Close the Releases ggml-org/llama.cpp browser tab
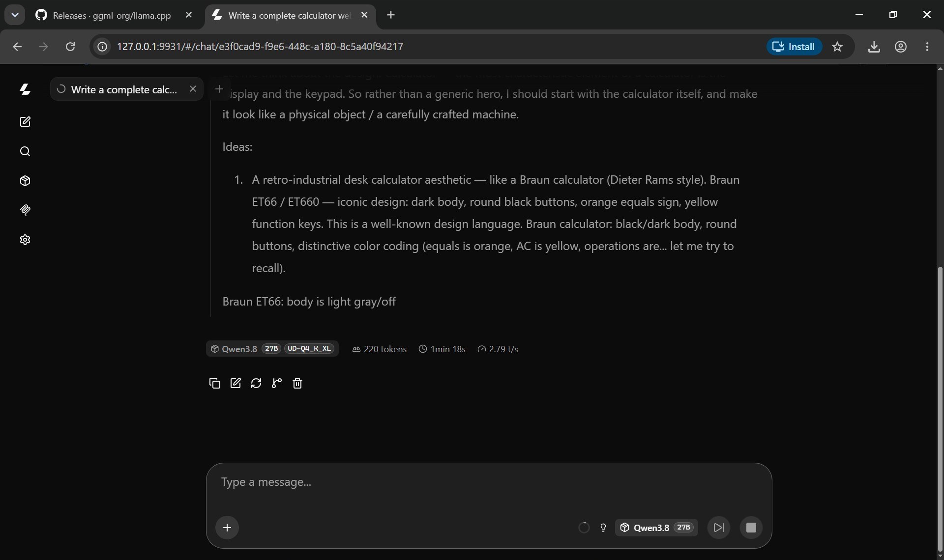Viewport: 944px width, 560px height. coord(189,15)
